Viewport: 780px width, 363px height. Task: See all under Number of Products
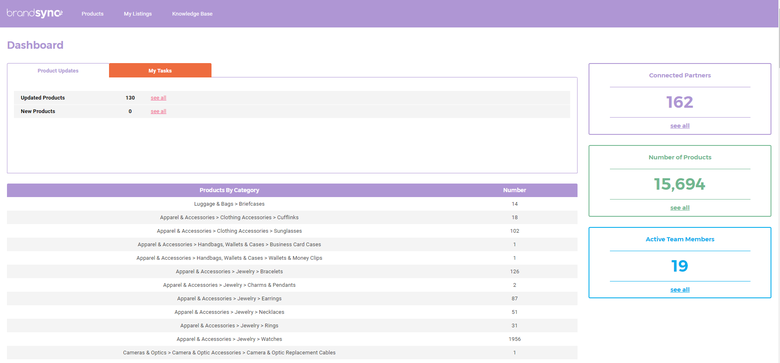tap(680, 208)
